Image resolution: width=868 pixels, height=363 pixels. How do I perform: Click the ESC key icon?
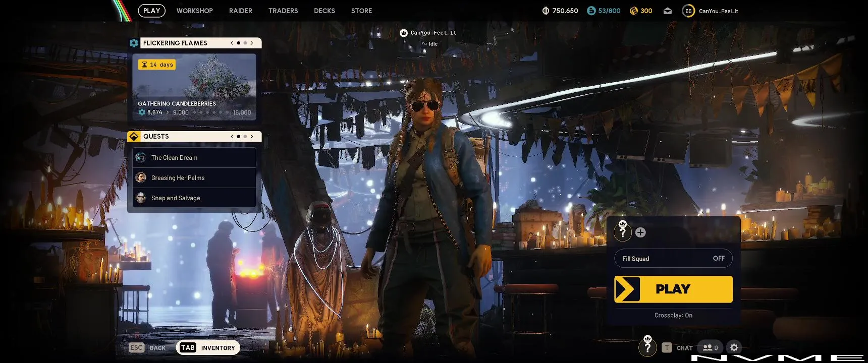pos(136,347)
